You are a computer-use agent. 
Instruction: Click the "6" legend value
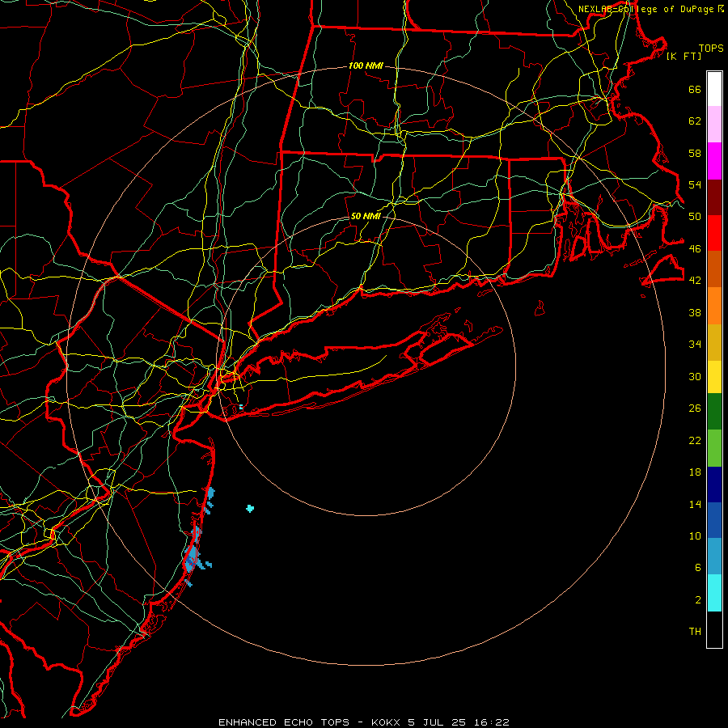(698, 567)
